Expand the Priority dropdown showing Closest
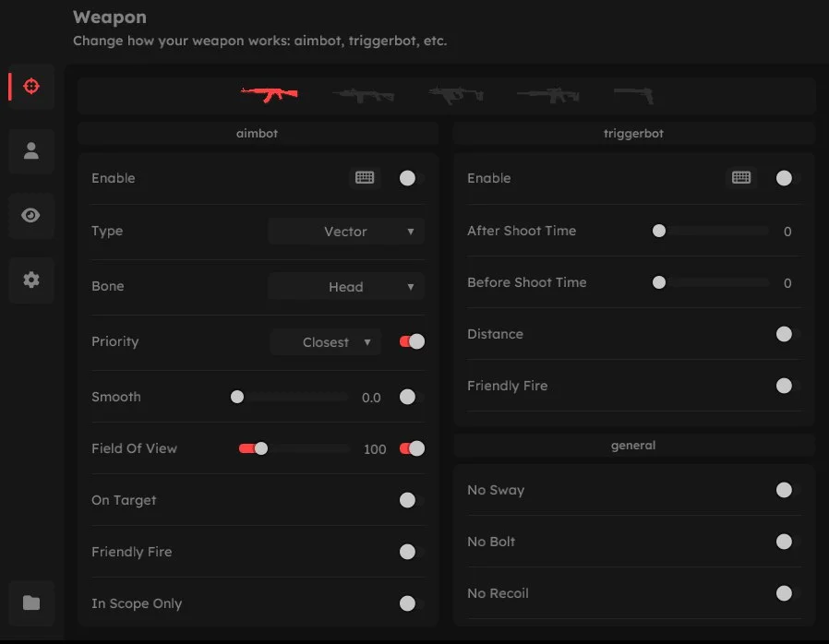The width and height of the screenshot is (829, 644). pos(326,342)
